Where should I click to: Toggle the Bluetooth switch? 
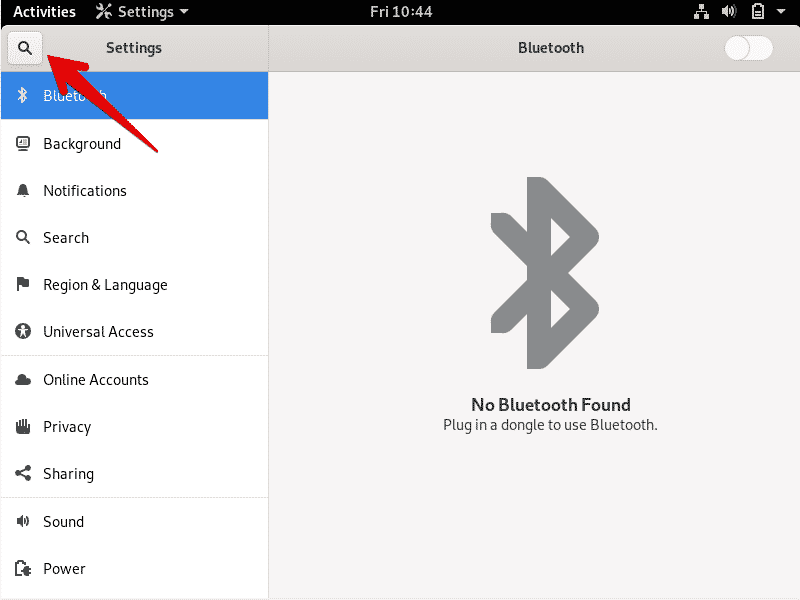coord(749,48)
